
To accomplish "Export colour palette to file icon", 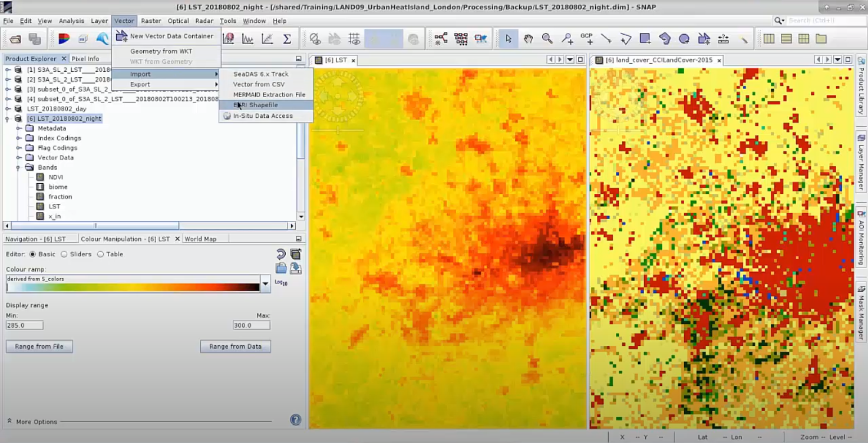I will tap(296, 268).
